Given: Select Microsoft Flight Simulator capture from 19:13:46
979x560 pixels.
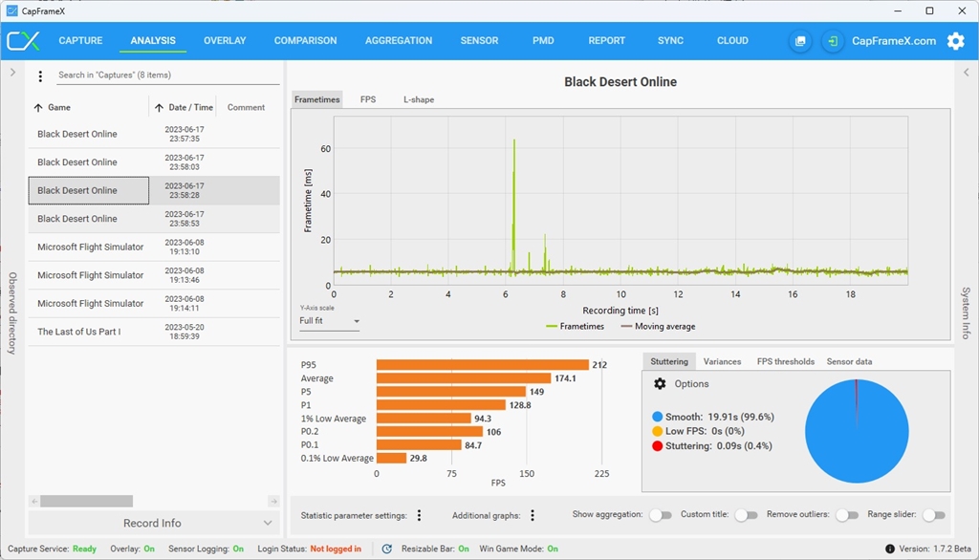Looking at the screenshot, I should pos(154,275).
